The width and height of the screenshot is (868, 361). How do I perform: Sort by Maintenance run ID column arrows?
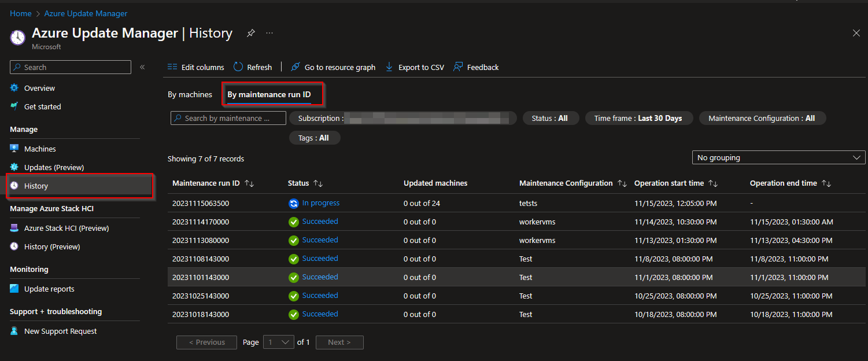249,183
